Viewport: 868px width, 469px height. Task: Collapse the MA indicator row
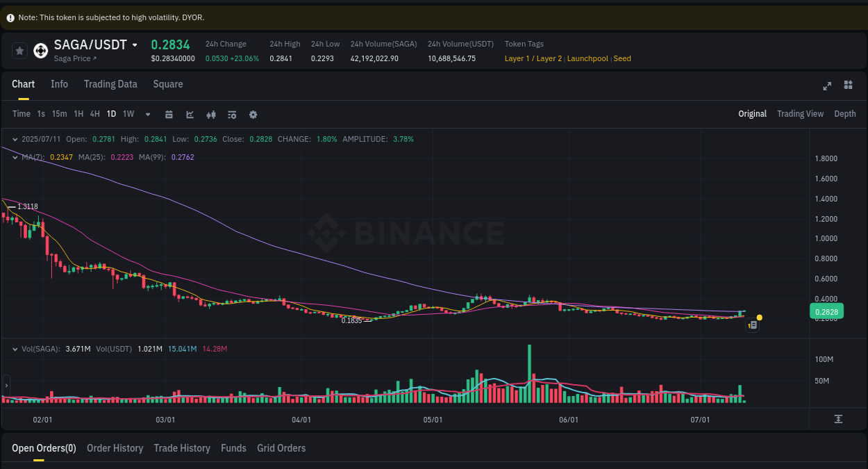pyautogui.click(x=14, y=158)
